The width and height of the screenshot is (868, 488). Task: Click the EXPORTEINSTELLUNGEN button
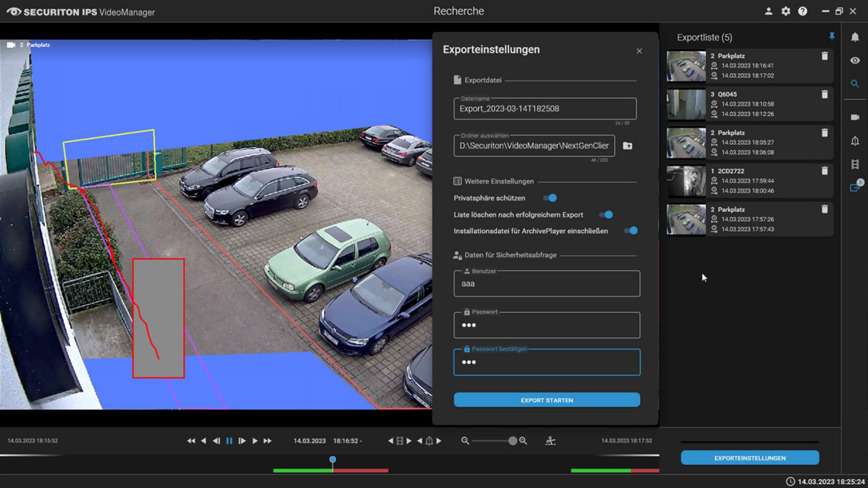coord(750,458)
